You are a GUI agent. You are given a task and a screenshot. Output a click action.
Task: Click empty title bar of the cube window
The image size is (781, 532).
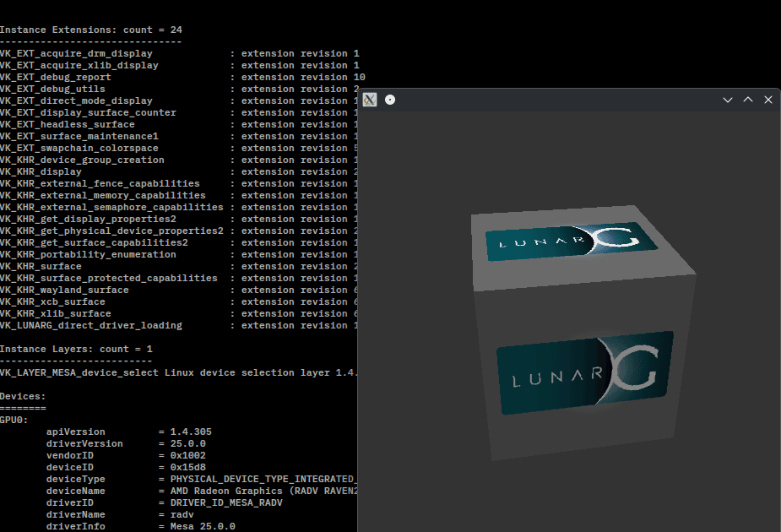coord(557,100)
